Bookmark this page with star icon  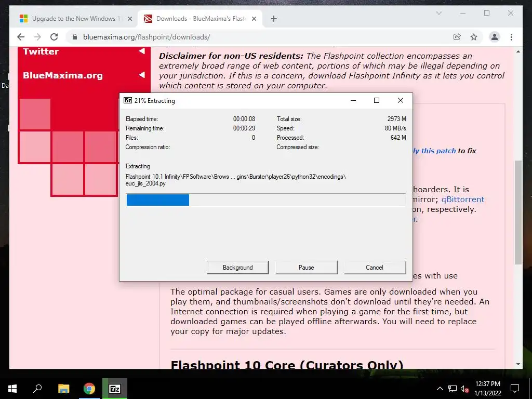coord(474,37)
